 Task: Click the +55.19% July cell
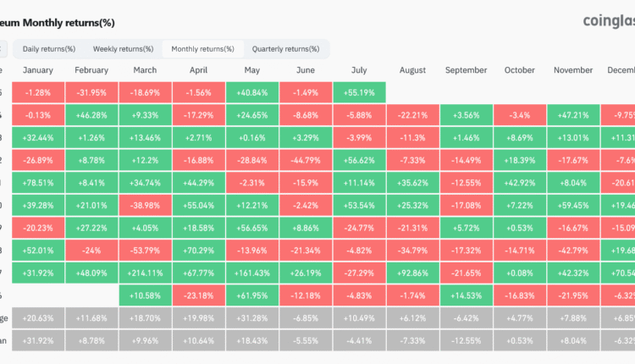click(x=359, y=92)
